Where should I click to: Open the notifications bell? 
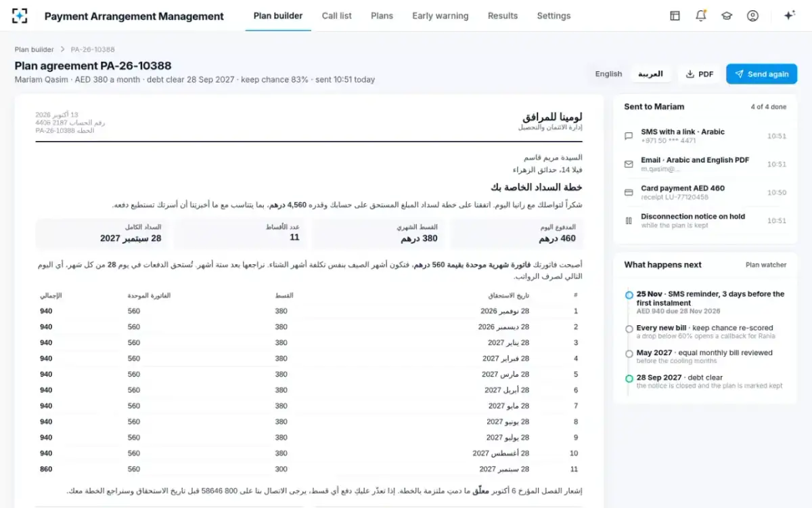coord(701,16)
